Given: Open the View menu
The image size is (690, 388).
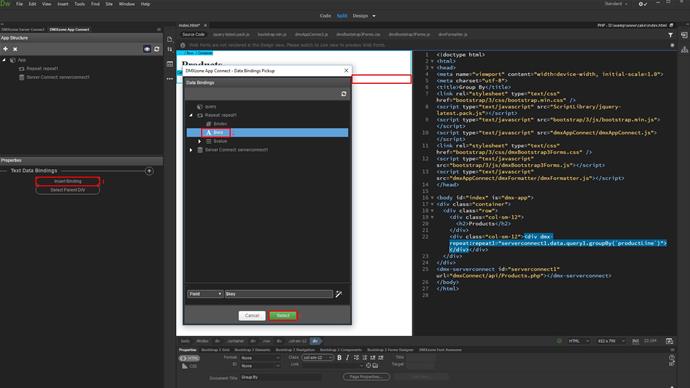Looking at the screenshot, I should click(47, 4).
